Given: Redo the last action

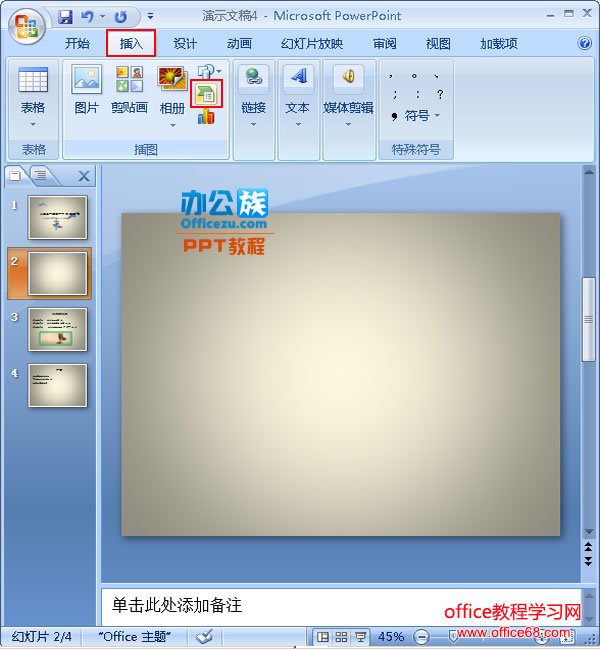Looking at the screenshot, I should pyautogui.click(x=121, y=17).
